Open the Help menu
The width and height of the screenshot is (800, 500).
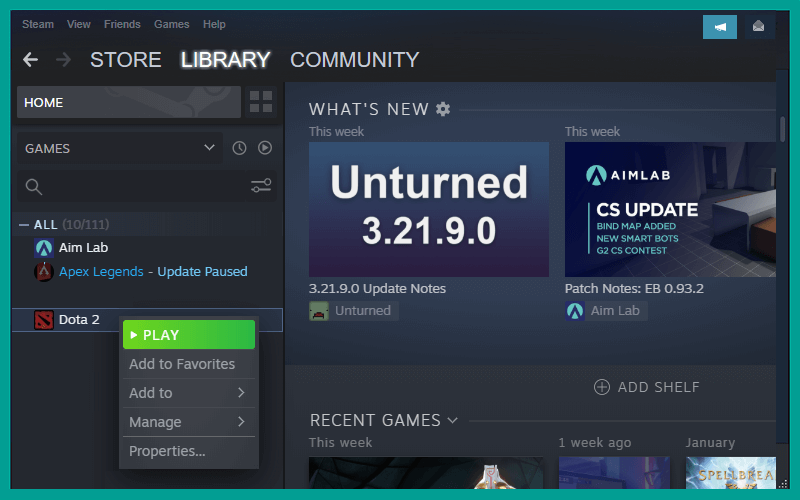tap(214, 24)
